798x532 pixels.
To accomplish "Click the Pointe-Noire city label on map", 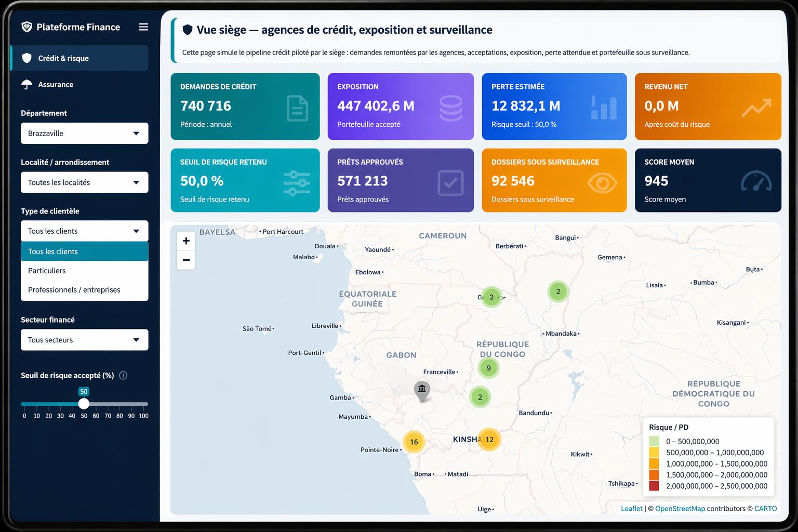I will click(x=380, y=450).
